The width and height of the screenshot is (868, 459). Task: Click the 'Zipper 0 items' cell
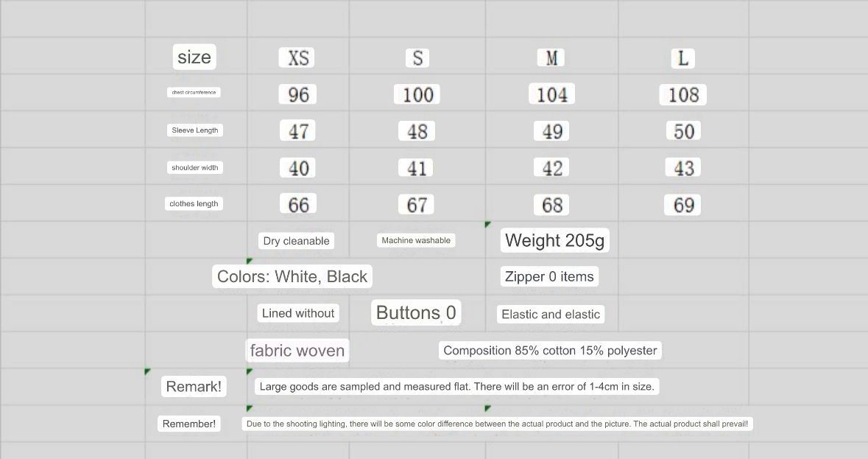point(549,276)
